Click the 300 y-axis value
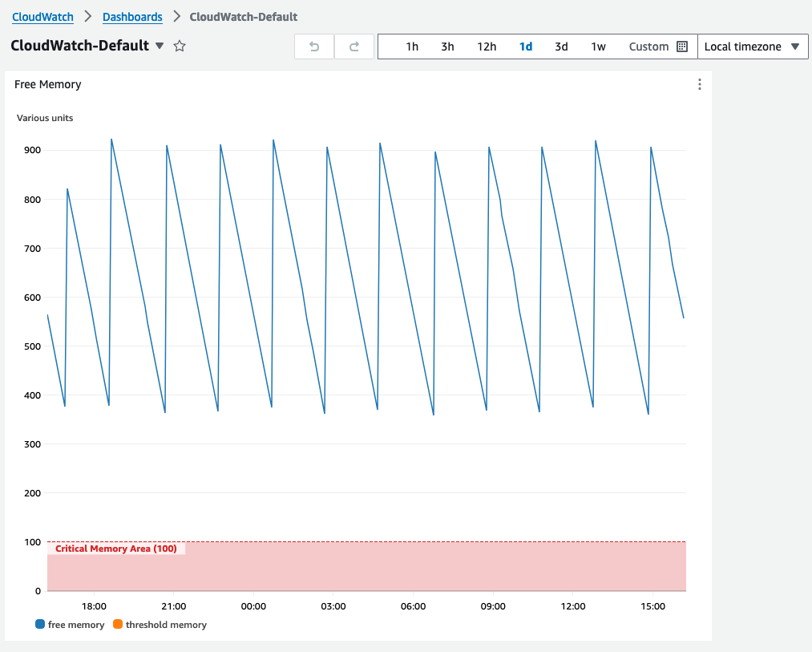 [x=32, y=444]
